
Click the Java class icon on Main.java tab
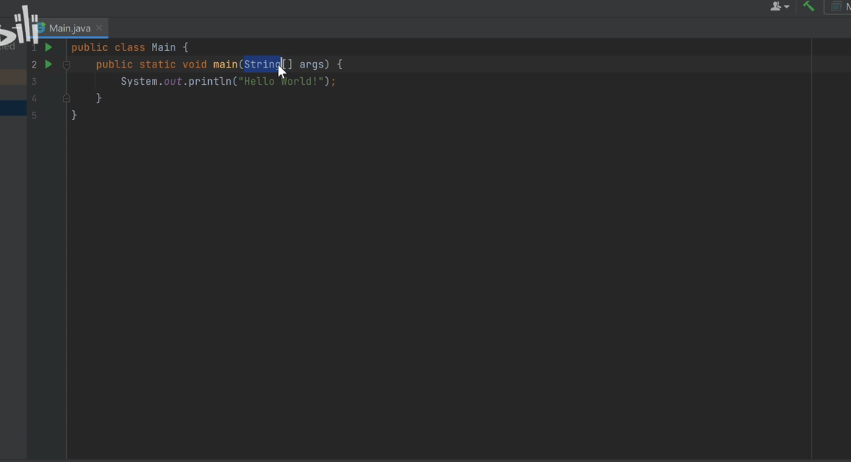(x=41, y=28)
